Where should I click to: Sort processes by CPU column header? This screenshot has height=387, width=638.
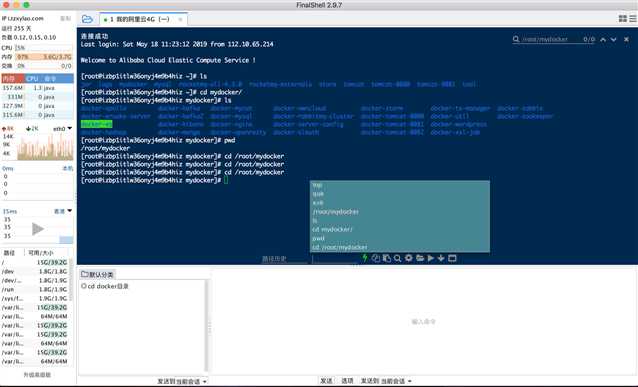tap(33, 79)
